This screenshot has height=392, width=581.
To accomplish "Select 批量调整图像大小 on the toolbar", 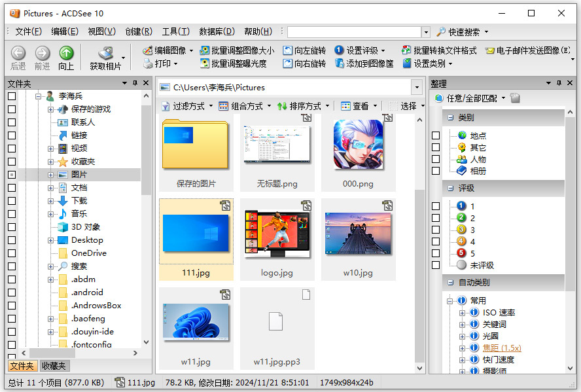I will coord(236,49).
